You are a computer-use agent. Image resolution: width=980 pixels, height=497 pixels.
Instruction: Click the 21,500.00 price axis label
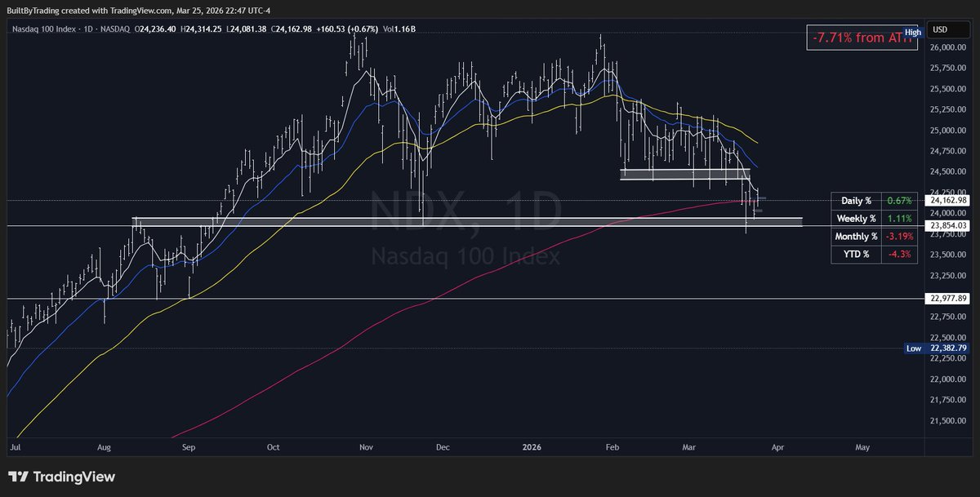click(x=948, y=421)
